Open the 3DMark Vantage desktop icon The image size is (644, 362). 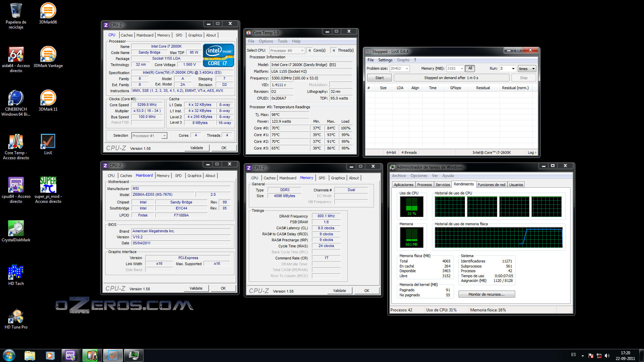[48, 57]
